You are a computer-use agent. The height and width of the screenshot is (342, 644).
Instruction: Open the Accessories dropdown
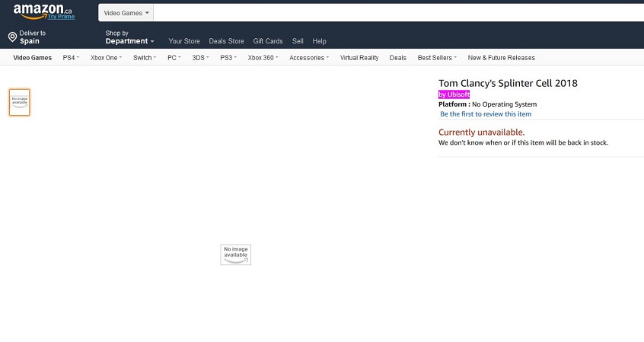click(308, 58)
